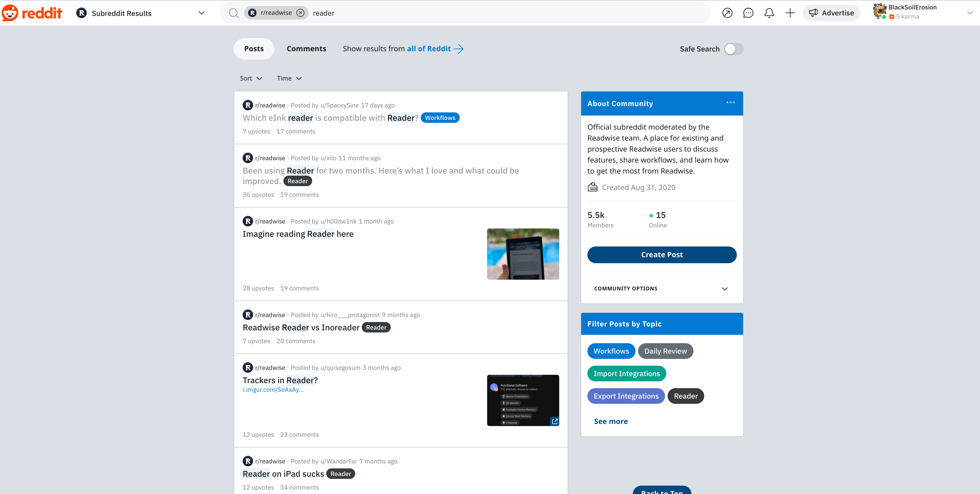The width and height of the screenshot is (980, 494).
Task: Switch to the Comments tab
Action: click(x=306, y=49)
